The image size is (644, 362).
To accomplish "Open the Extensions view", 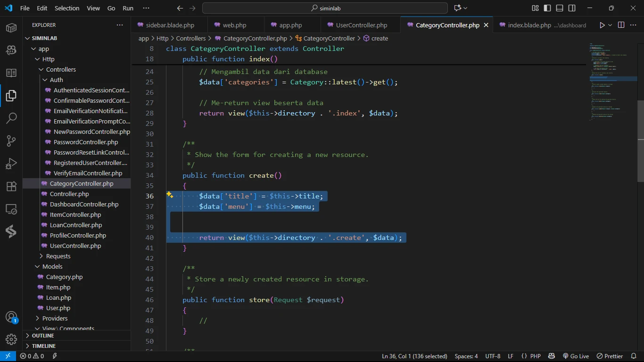I will click(x=11, y=186).
